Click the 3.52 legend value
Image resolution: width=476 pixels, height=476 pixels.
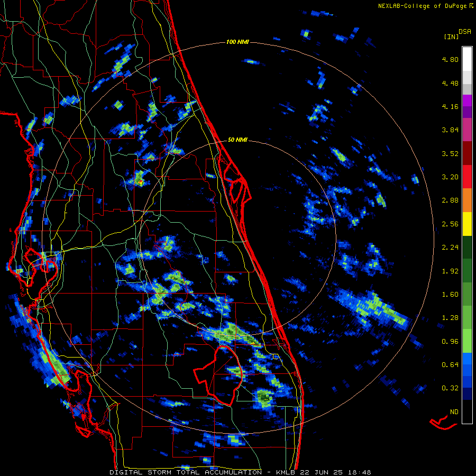(x=450, y=153)
